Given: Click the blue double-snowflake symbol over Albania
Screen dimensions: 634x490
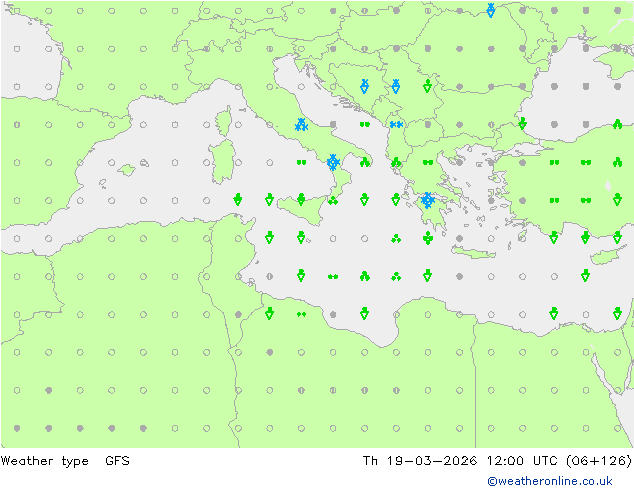Looking at the screenshot, I should [x=396, y=125].
